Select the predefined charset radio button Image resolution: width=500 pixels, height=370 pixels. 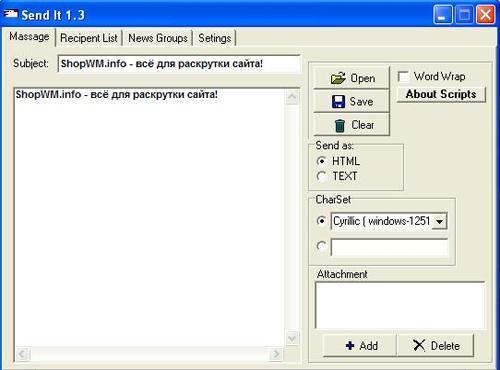coord(321,221)
